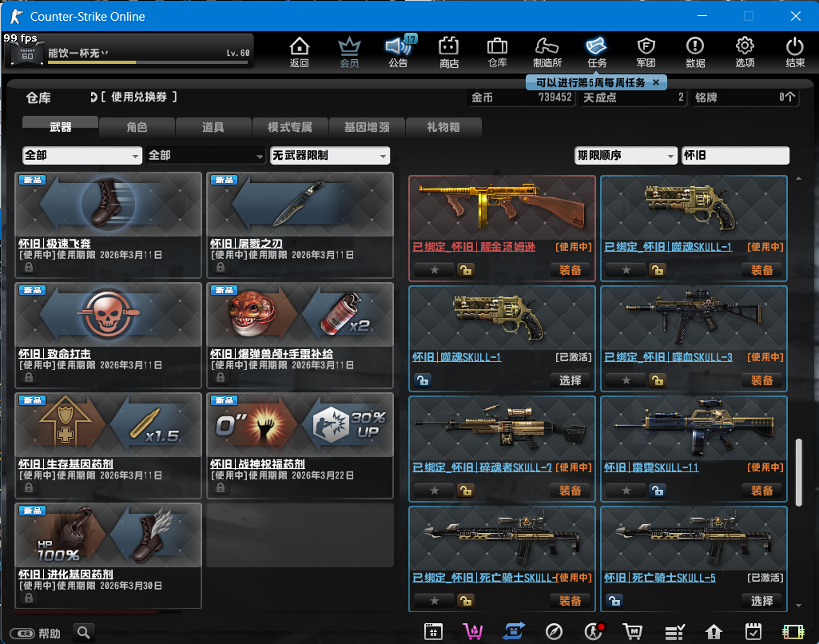Click 选择 on the 死亡骑士SKULL-5 card
The width and height of the screenshot is (819, 644).
point(761,601)
